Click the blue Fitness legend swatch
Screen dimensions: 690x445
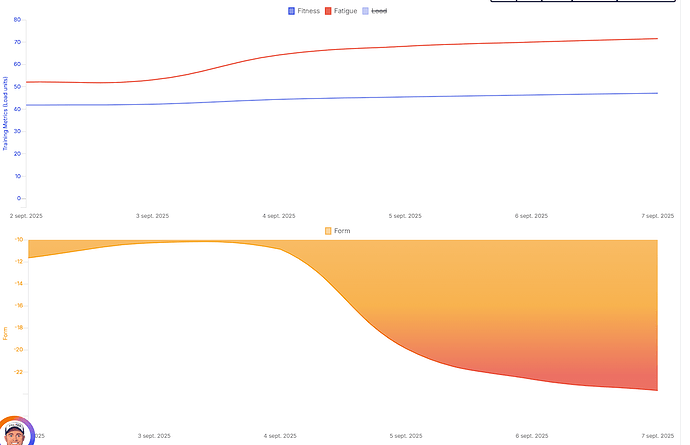tap(291, 10)
